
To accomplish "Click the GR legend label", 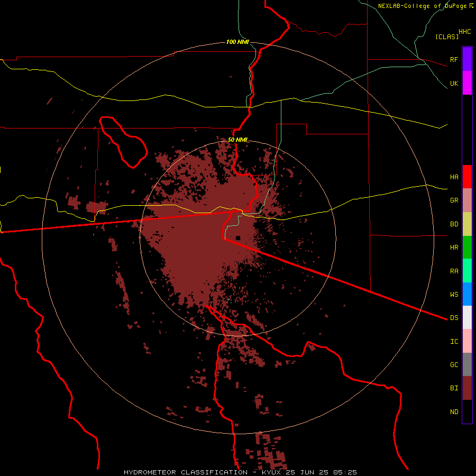I will [454, 200].
